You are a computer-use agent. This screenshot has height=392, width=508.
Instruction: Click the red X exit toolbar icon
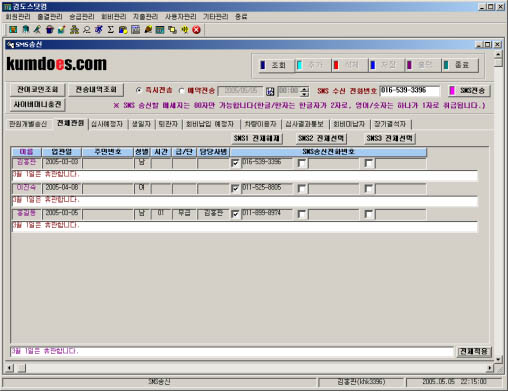point(197,30)
